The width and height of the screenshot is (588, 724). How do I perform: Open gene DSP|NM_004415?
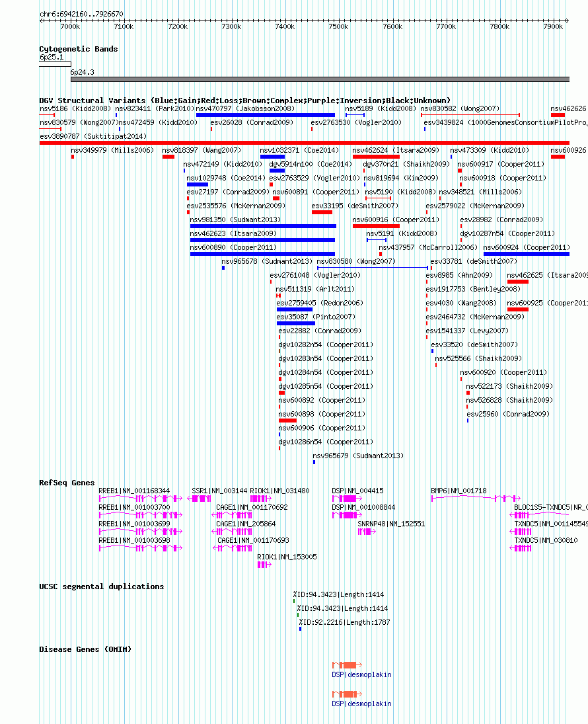tap(357, 491)
